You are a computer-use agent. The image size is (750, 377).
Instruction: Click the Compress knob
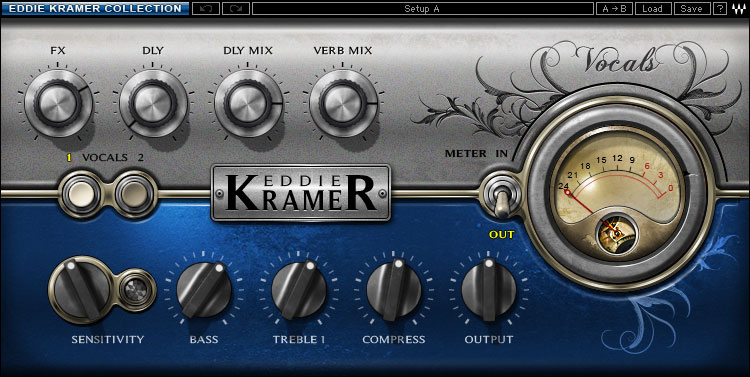394,288
